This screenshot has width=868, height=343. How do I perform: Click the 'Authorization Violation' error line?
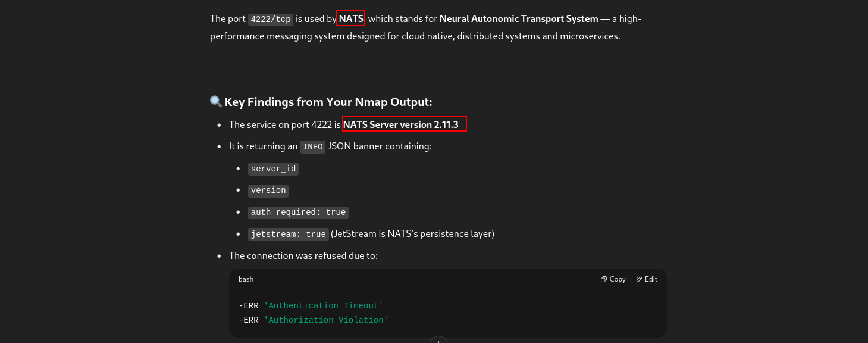(x=314, y=320)
